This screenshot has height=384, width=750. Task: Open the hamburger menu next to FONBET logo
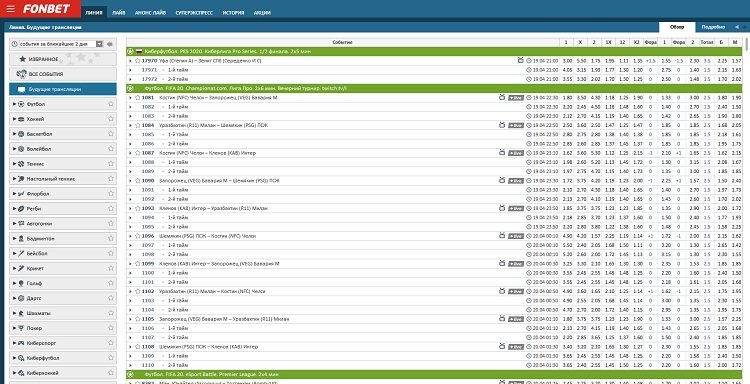(x=11, y=9)
